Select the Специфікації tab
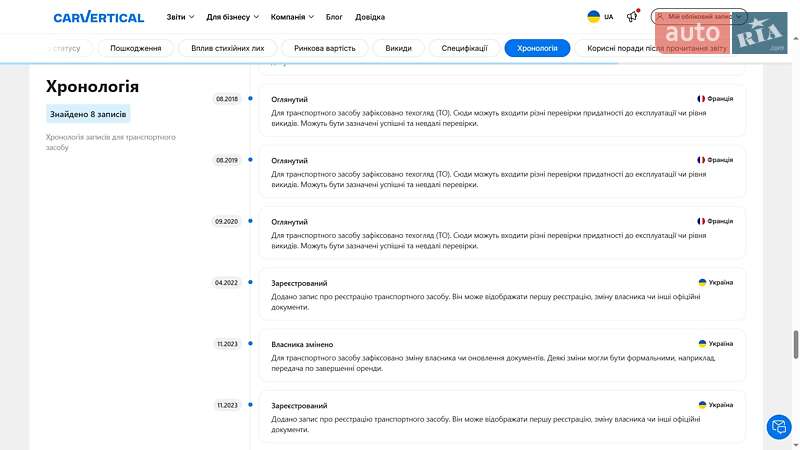800x450 pixels. coord(464,48)
